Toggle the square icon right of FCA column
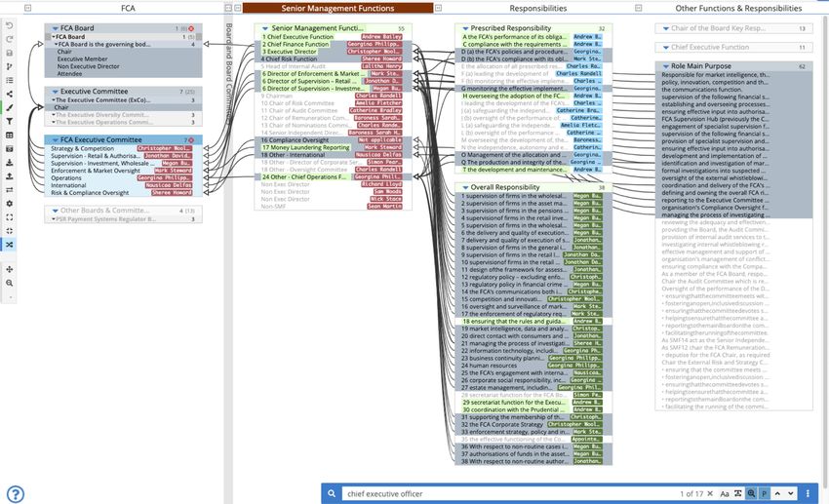Image resolution: width=829 pixels, height=504 pixels. (x=228, y=8)
